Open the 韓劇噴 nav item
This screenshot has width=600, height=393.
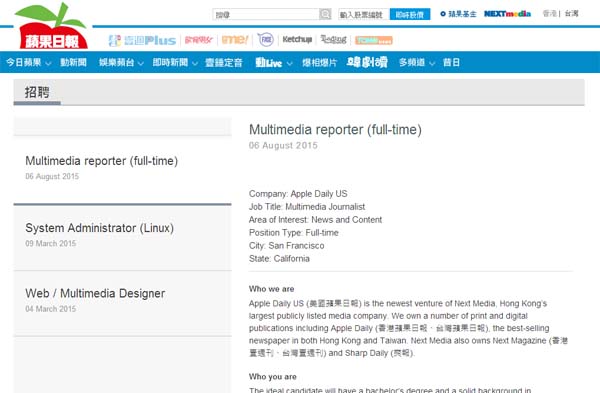pyautogui.click(x=367, y=62)
